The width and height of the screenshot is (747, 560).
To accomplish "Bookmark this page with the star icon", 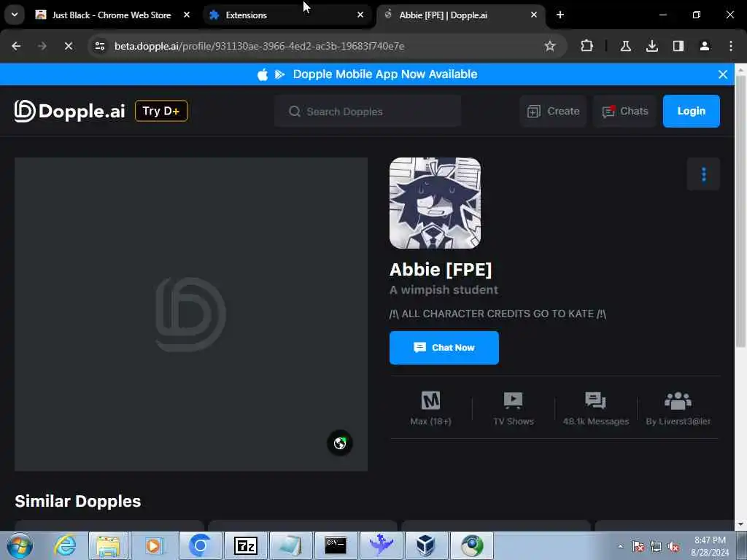I will pos(550,46).
